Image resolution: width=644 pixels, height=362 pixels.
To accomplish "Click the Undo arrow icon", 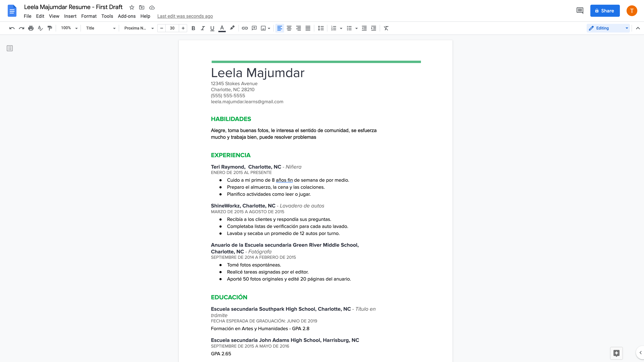I will (x=12, y=28).
